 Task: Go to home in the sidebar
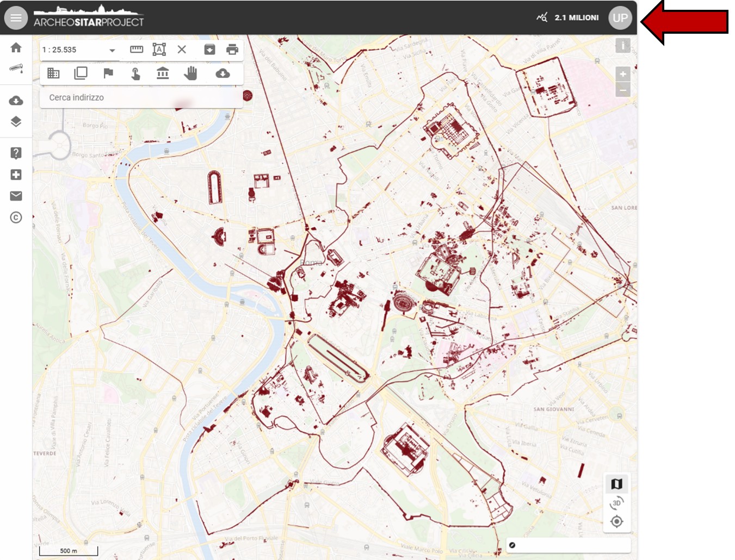pos(16,48)
